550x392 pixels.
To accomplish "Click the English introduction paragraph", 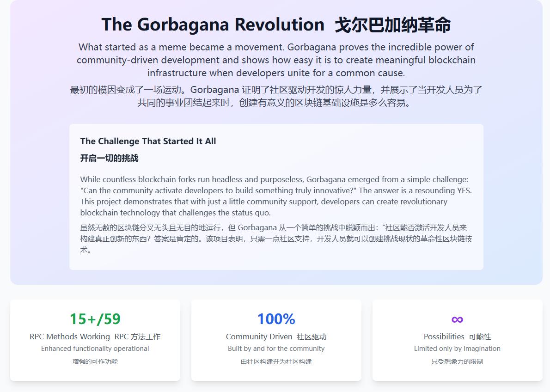I will coord(276,60).
